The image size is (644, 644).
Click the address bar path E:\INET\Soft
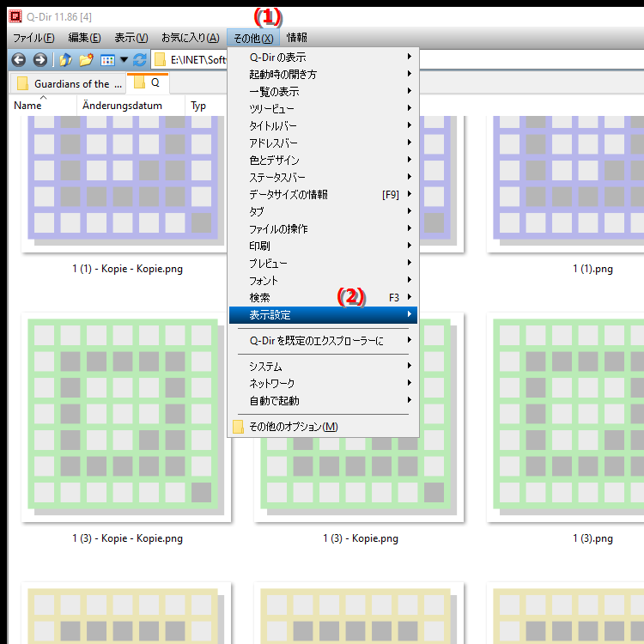[x=198, y=60]
